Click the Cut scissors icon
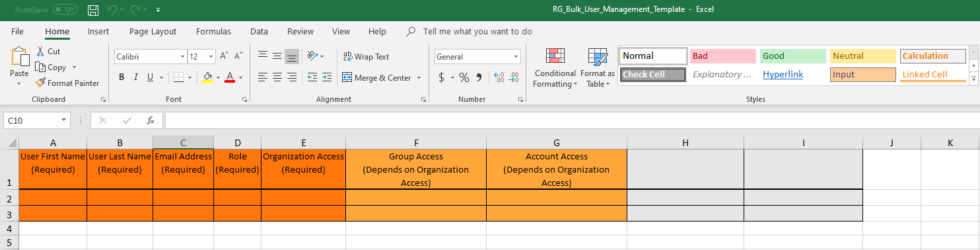 click(x=40, y=52)
